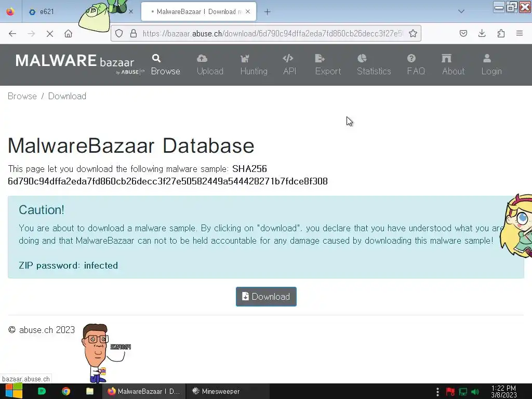Open the Windows Start menu
This screenshot has height=399, width=532.
pyautogui.click(x=14, y=391)
